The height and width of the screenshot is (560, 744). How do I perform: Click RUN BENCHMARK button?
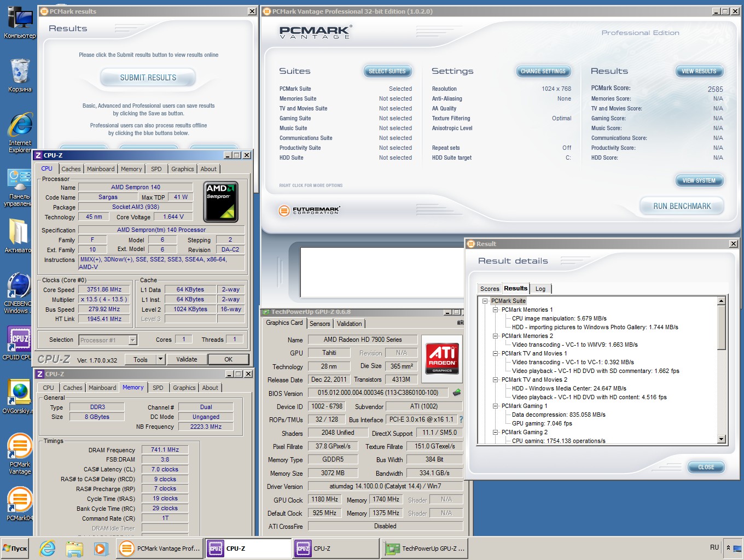tap(682, 206)
